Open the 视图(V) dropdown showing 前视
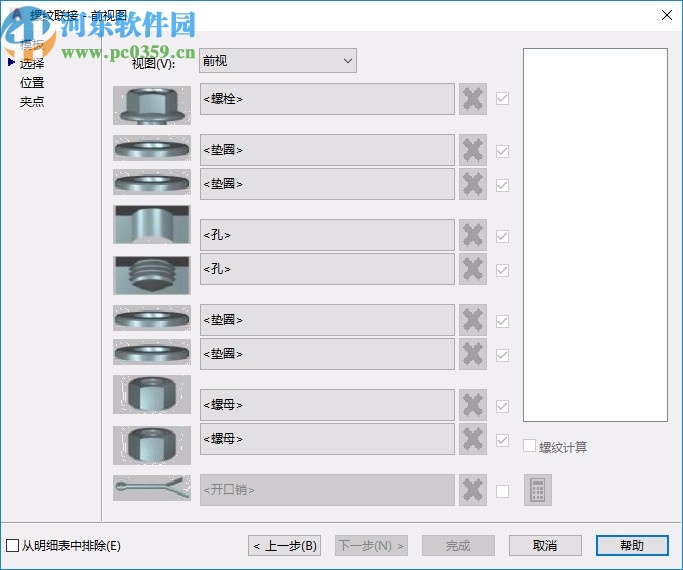 click(x=278, y=61)
